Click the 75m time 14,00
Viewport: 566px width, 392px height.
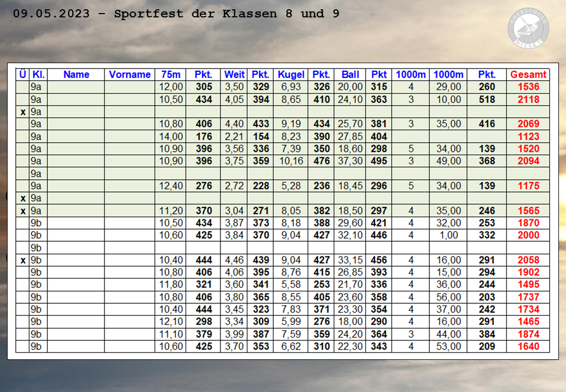pyautogui.click(x=171, y=137)
